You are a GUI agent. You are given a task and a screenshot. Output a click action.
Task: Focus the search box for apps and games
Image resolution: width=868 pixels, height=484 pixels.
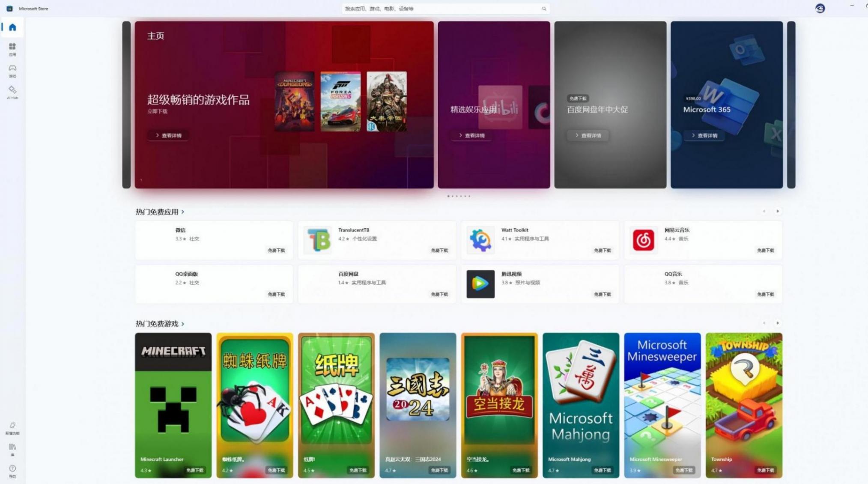(445, 9)
